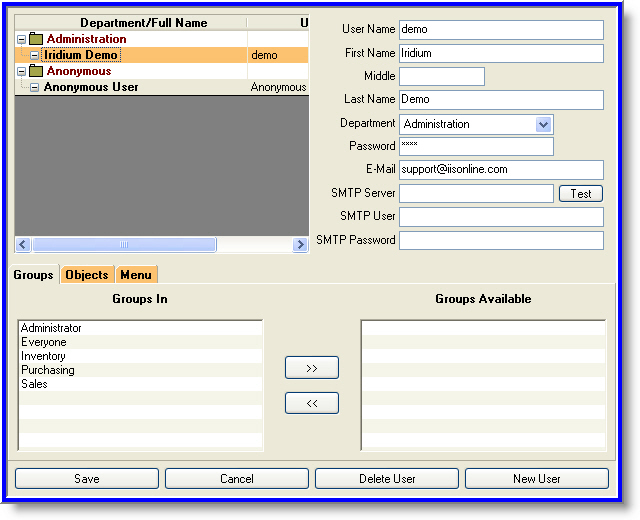Click the Save button
Screen dimensions: 640x520
click(x=86, y=479)
